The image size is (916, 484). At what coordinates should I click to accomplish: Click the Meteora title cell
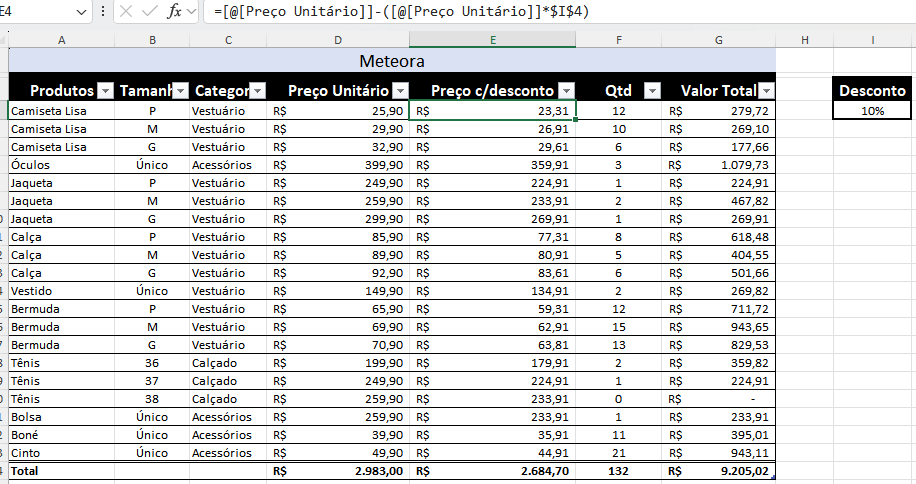pyautogui.click(x=392, y=61)
